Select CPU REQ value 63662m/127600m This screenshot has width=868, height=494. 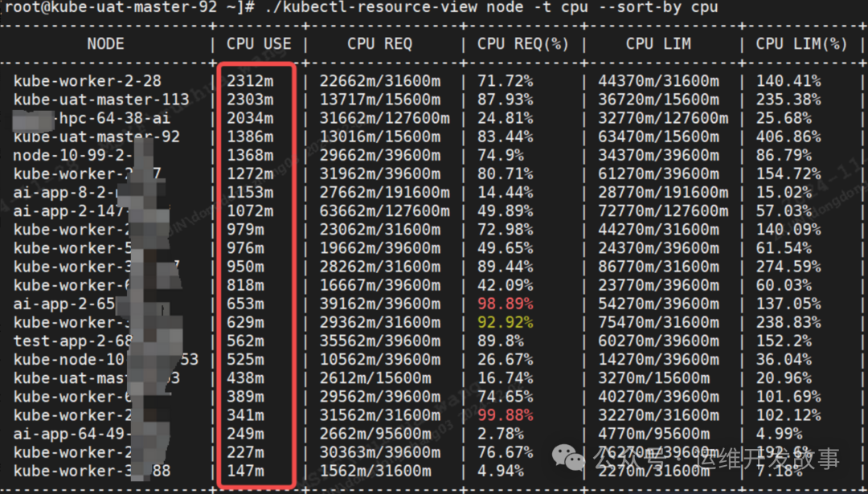tap(385, 211)
